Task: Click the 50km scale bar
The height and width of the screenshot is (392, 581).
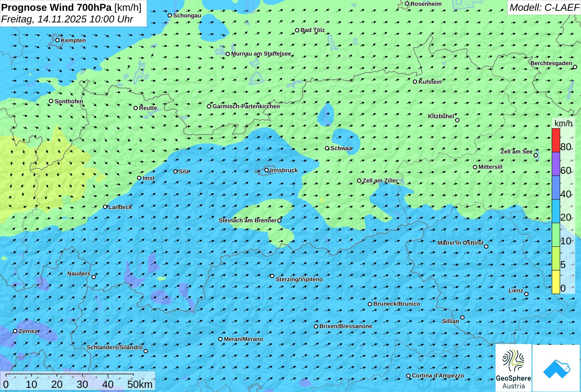Action: (70, 375)
